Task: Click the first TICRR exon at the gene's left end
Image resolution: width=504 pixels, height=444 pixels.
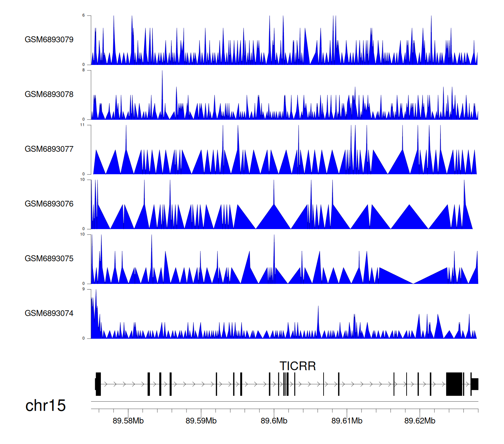Action: tap(98, 384)
